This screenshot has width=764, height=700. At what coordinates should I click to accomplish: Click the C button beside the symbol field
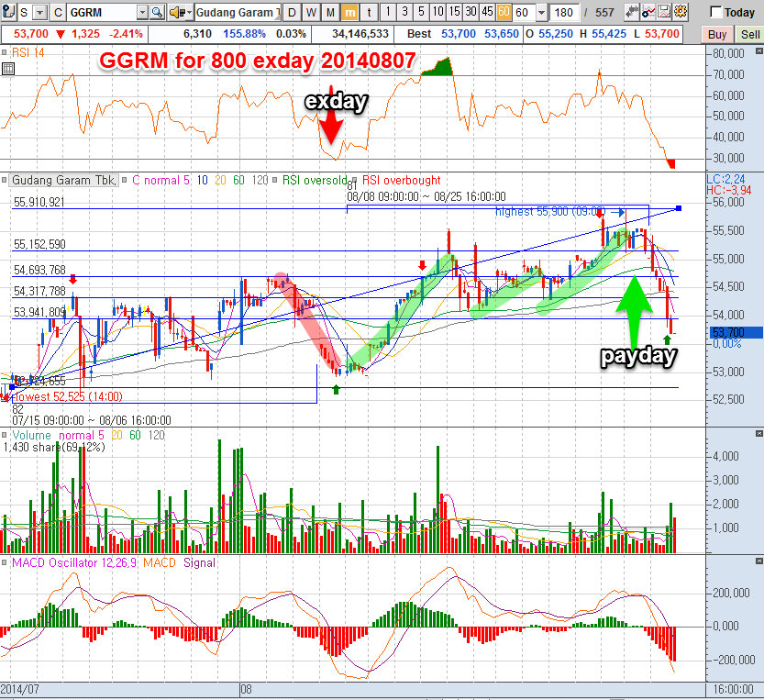(58, 12)
